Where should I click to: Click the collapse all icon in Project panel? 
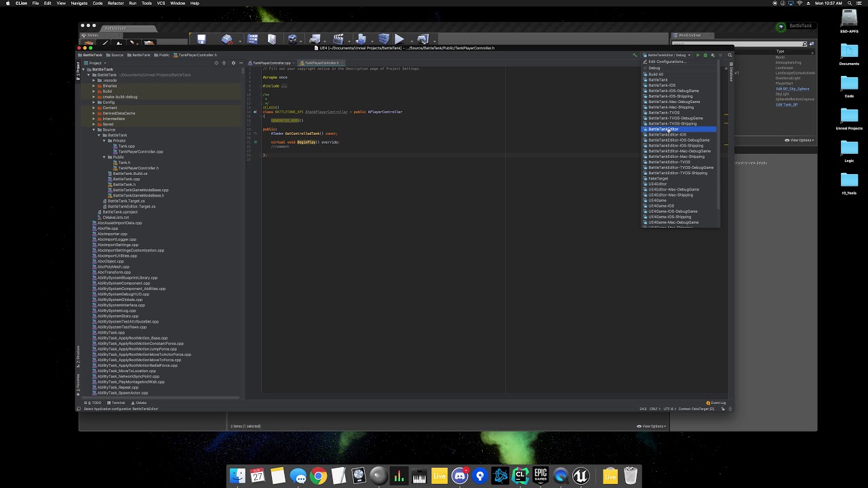[x=224, y=63]
